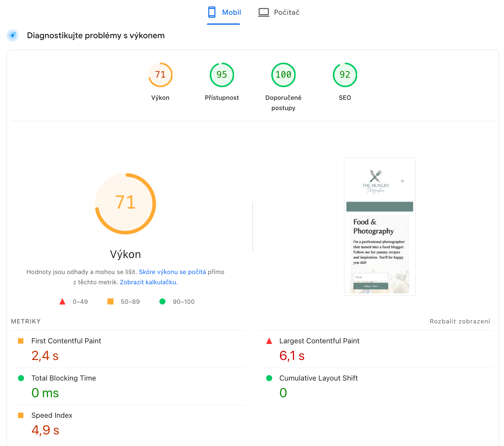The image size is (504, 446).
Task: Click the blue diagnostics radar icon
Action: (13, 35)
